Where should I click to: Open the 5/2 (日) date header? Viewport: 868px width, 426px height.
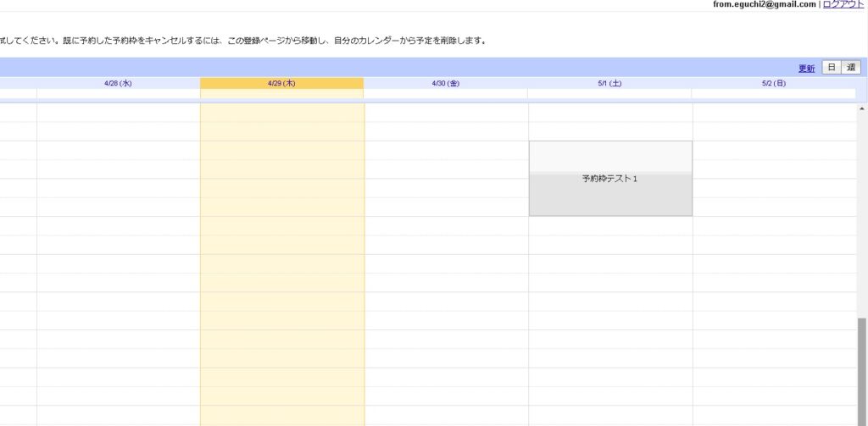coord(773,83)
